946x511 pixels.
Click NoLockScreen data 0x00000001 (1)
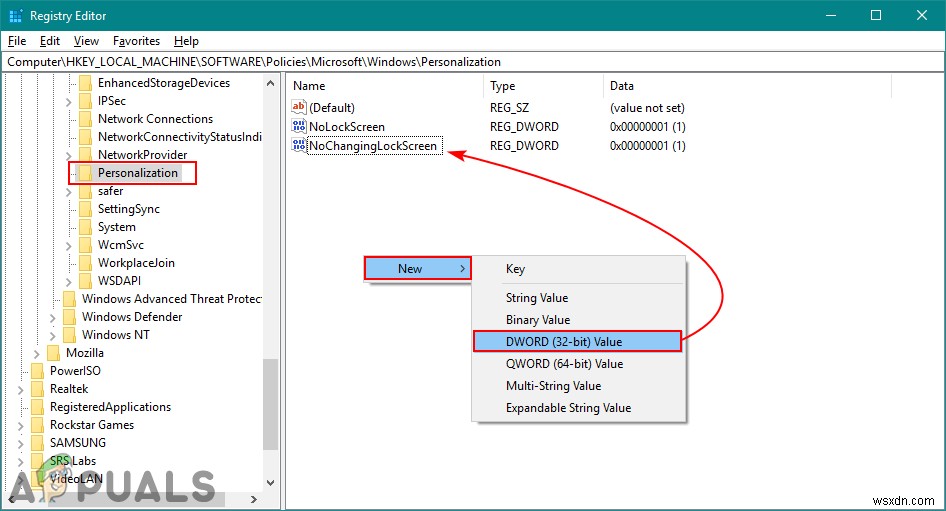point(647,127)
